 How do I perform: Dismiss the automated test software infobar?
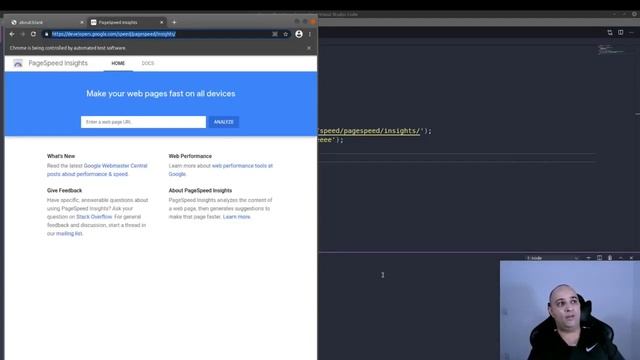coord(309,48)
